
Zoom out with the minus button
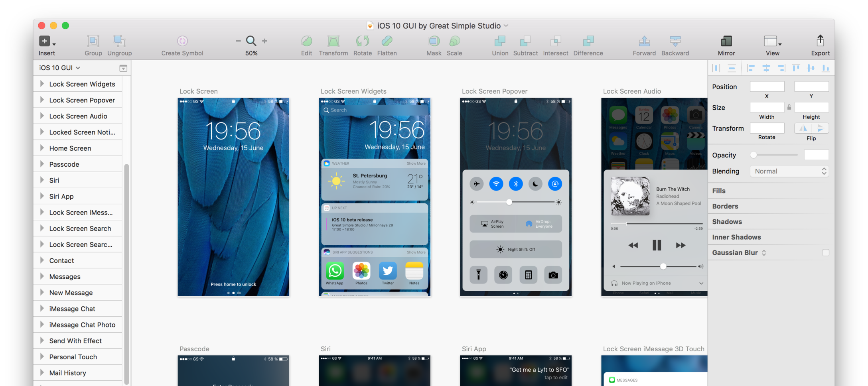pyautogui.click(x=238, y=41)
